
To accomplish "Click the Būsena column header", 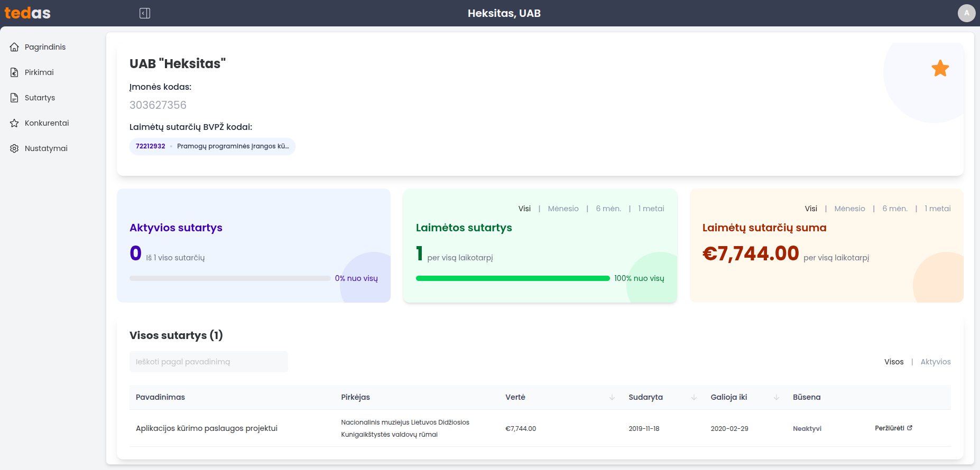I will click(807, 397).
